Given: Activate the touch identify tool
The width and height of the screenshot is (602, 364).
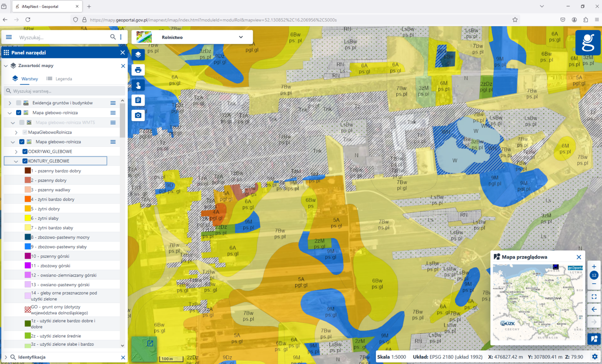Looking at the screenshot, I should (x=138, y=85).
